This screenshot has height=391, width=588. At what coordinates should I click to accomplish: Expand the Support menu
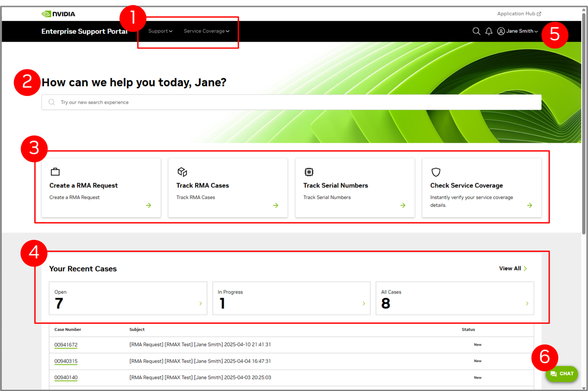pos(160,31)
